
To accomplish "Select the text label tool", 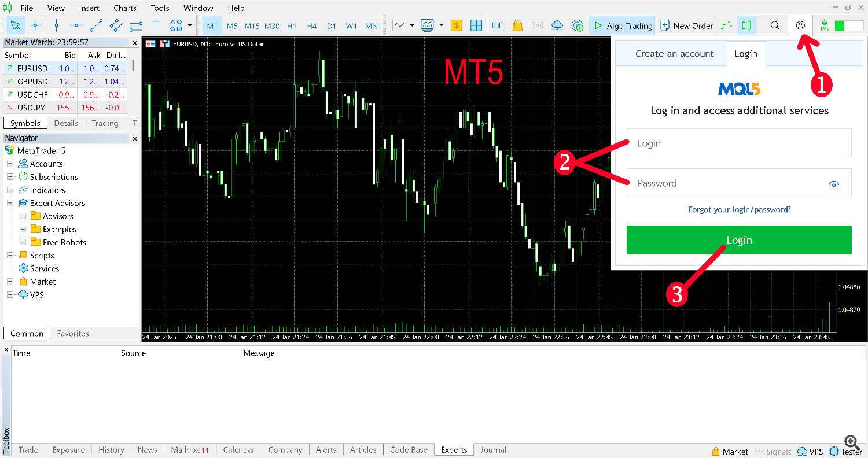I will 156,25.
